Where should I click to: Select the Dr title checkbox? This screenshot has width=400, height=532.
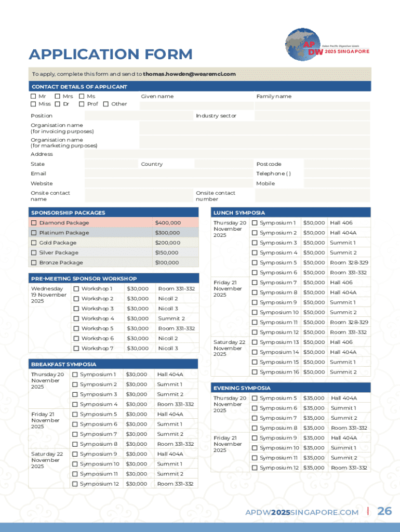point(57,104)
